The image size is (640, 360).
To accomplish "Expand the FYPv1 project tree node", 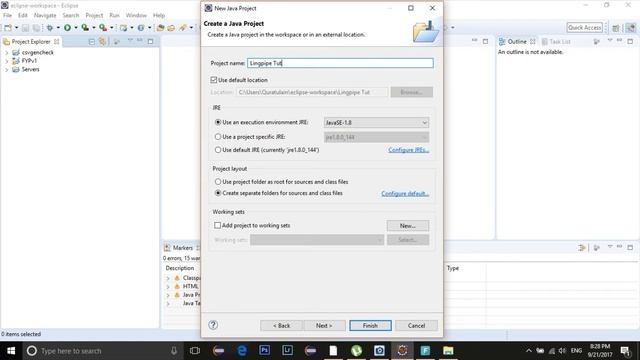I will point(7,61).
